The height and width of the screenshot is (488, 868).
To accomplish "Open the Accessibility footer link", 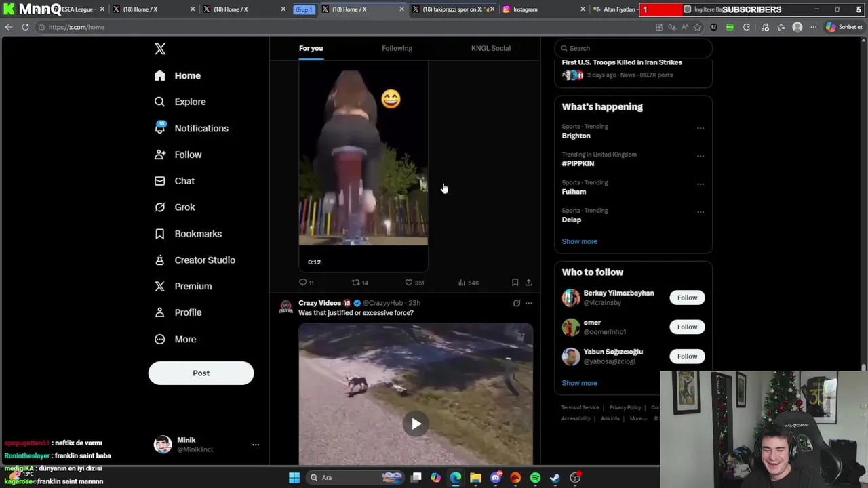I will (x=576, y=418).
